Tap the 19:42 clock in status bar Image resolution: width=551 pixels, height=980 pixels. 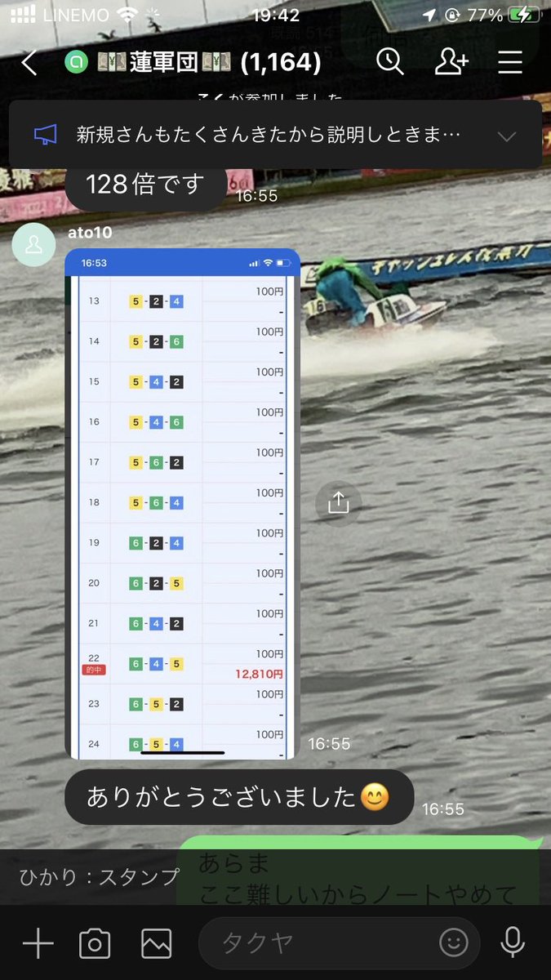(275, 15)
